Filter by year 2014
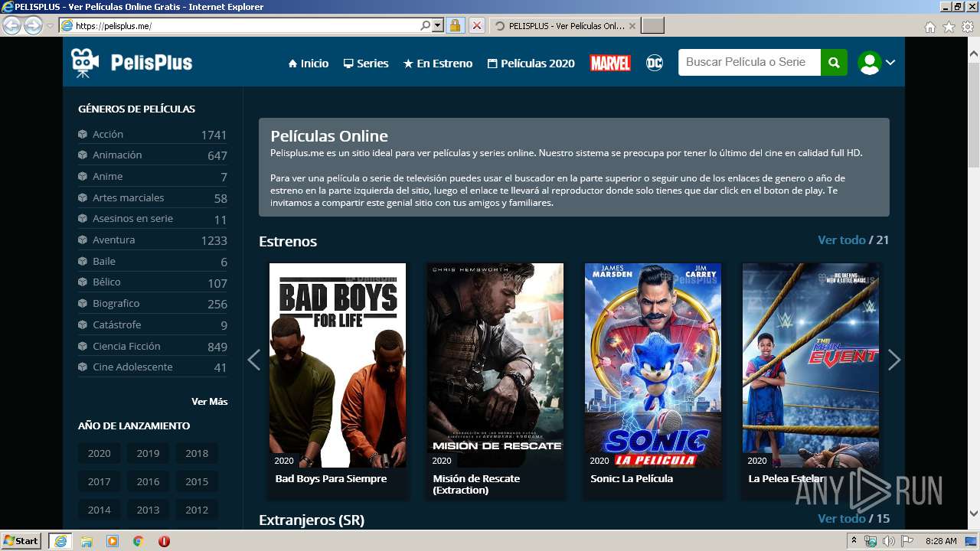 click(x=99, y=510)
